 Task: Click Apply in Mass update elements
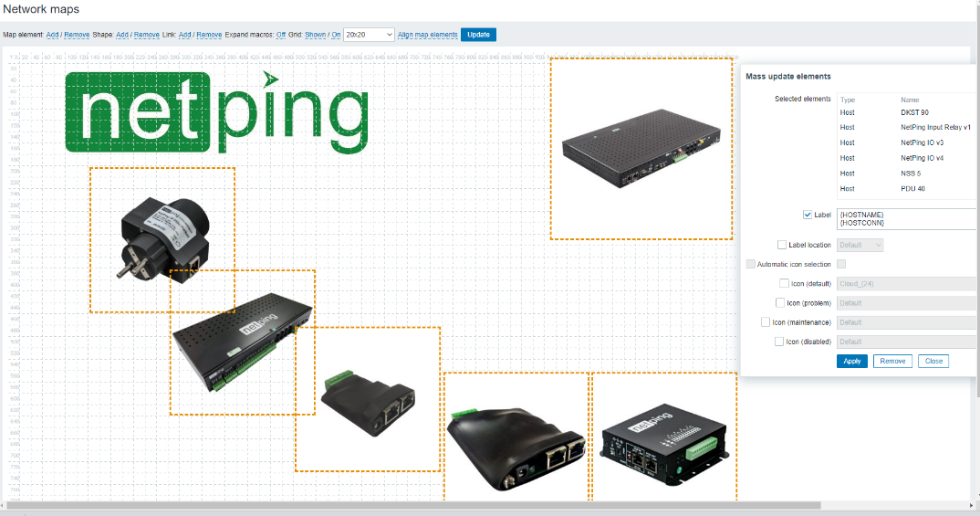[x=852, y=361]
